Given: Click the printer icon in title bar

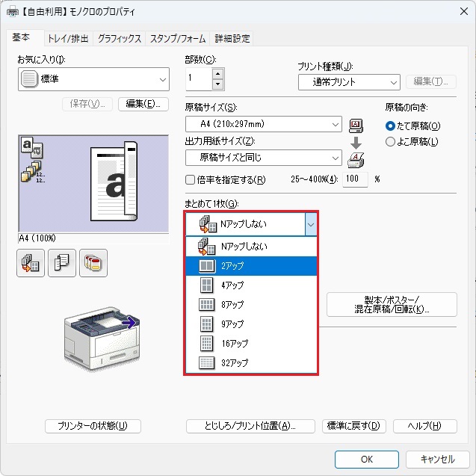Looking at the screenshot, I should point(13,12).
